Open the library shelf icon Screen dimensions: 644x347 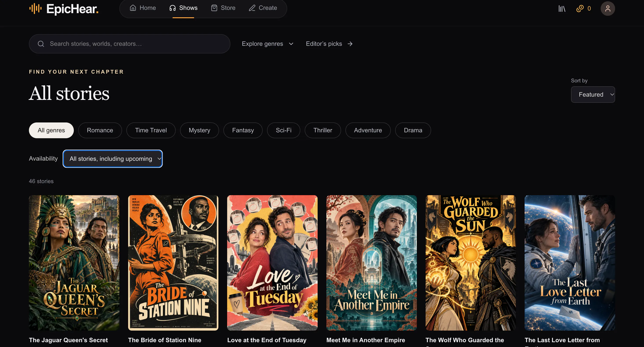click(x=562, y=9)
